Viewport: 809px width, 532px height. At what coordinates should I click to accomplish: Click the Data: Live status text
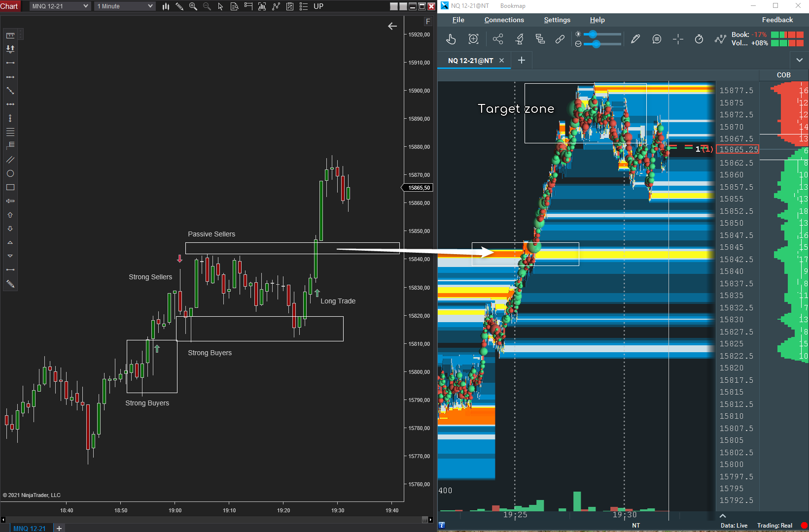click(734, 526)
